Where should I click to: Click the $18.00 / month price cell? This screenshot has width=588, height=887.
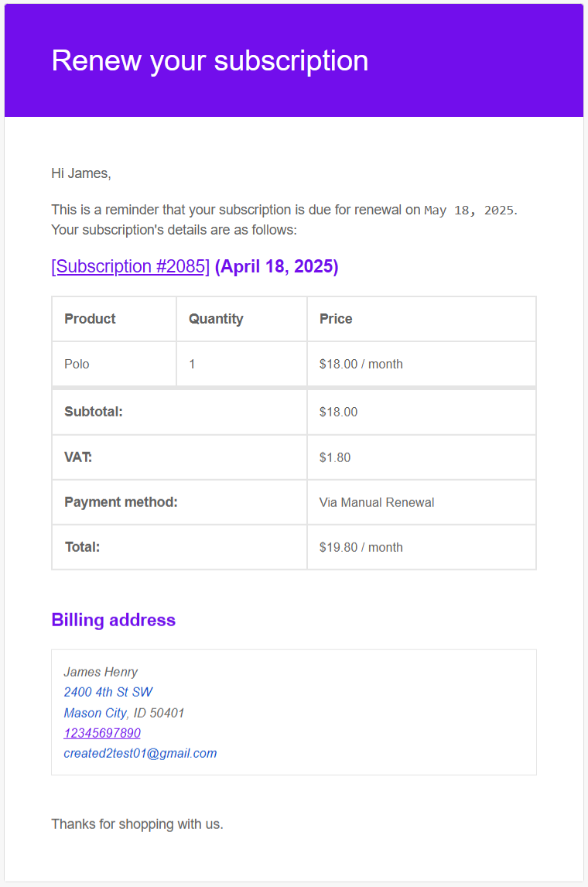coord(361,364)
